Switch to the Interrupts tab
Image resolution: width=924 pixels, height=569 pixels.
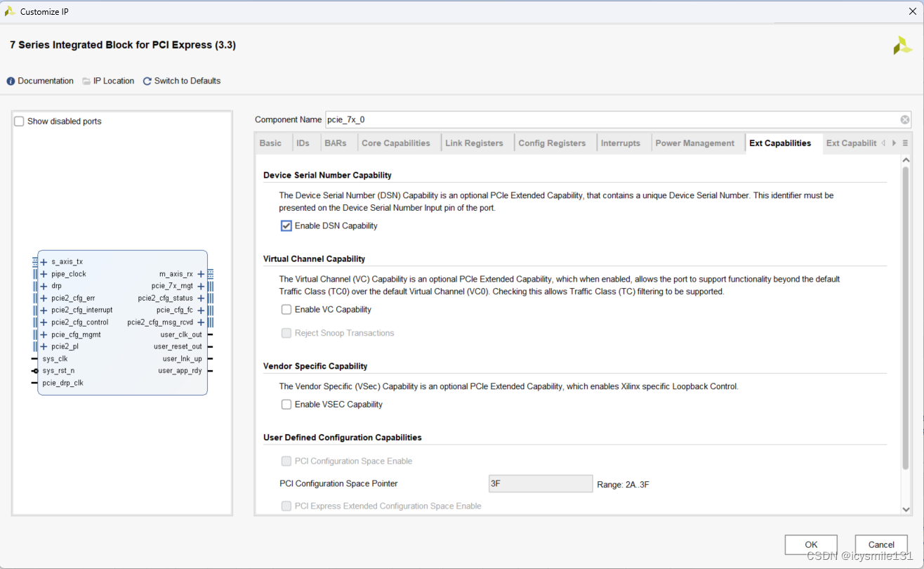tap(621, 143)
